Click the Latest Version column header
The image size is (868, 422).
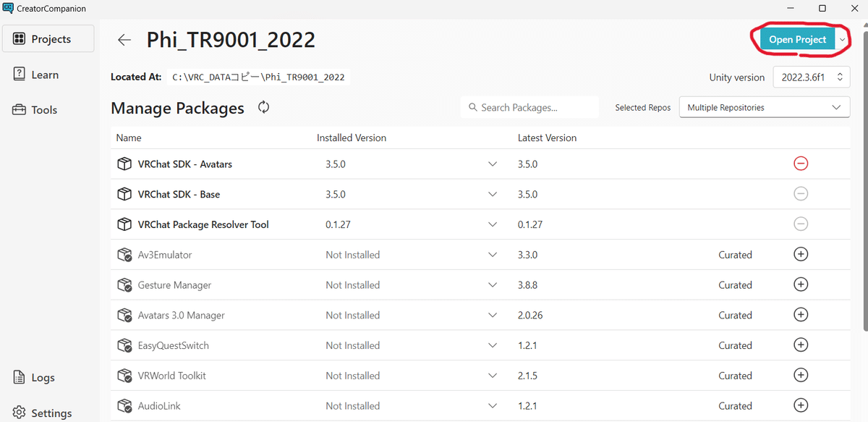coord(548,138)
